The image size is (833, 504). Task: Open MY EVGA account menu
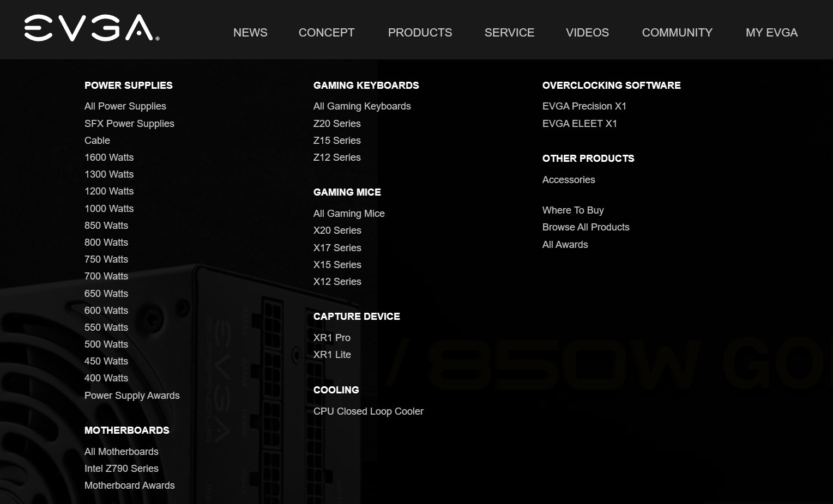(771, 33)
